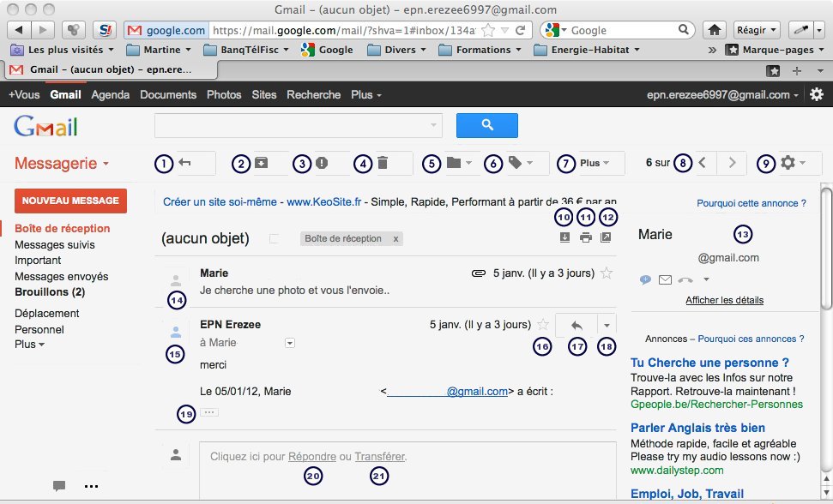Screen dimensions: 833x504
Task: Star the EPN Erezee message
Action: [542, 325]
